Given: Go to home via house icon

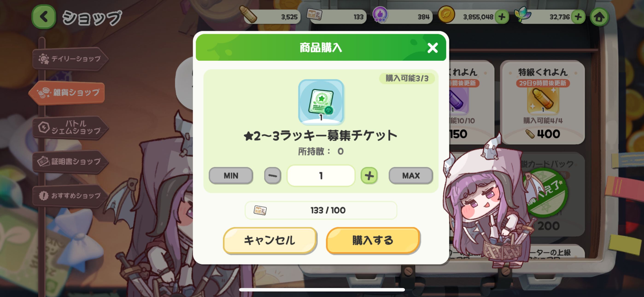Looking at the screenshot, I should 599,17.
